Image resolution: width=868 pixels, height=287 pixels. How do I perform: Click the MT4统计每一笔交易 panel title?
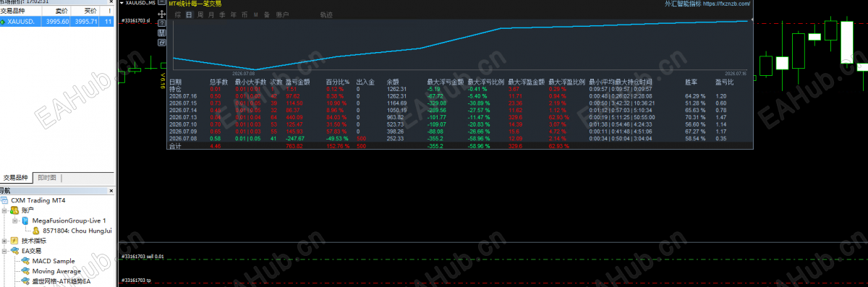click(195, 4)
